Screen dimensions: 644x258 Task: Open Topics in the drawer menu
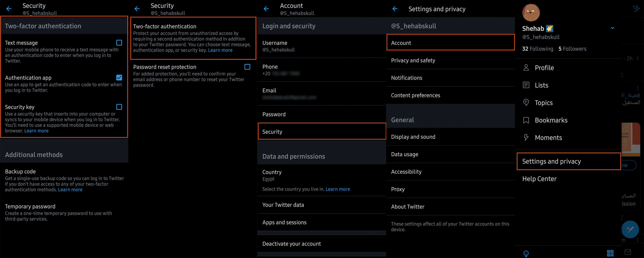click(544, 103)
